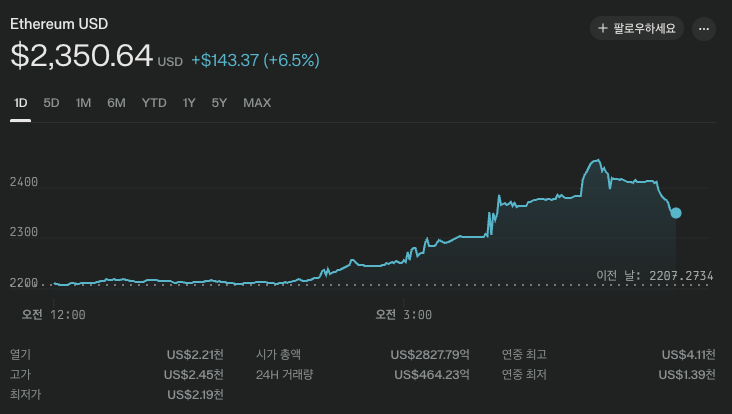732x414 pixels.
Task: Click the +$143.37 (+6.5%) change text
Action: [x=255, y=60]
